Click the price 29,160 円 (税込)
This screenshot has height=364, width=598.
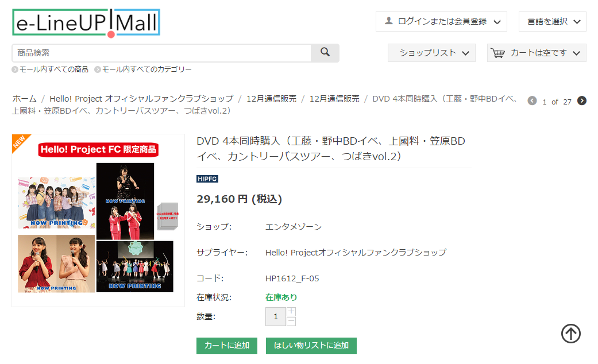click(x=239, y=199)
